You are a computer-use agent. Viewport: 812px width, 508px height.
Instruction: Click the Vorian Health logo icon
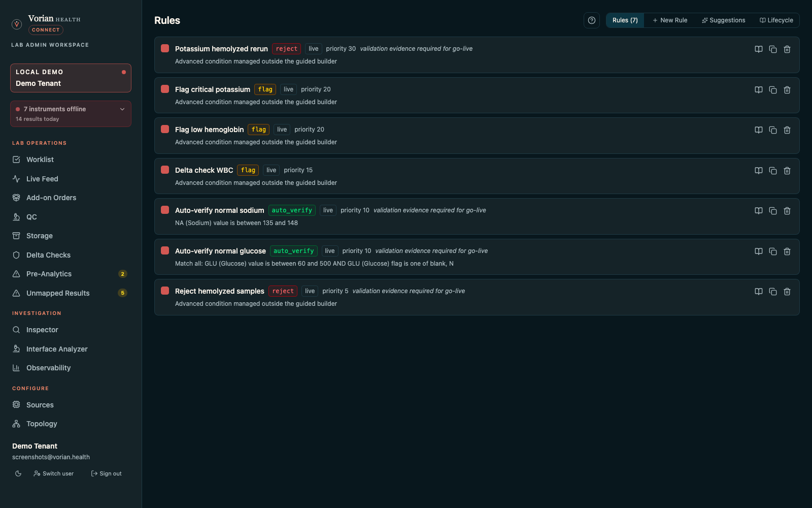[x=17, y=24]
